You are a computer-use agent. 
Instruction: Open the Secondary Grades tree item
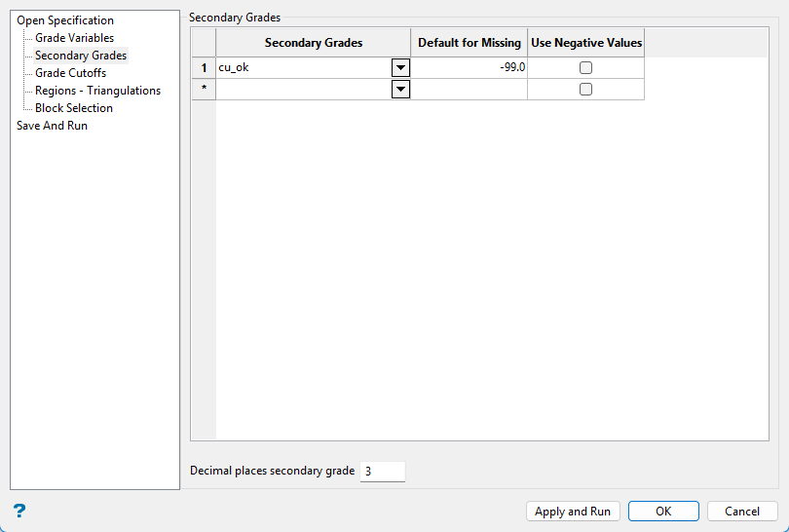coord(81,56)
